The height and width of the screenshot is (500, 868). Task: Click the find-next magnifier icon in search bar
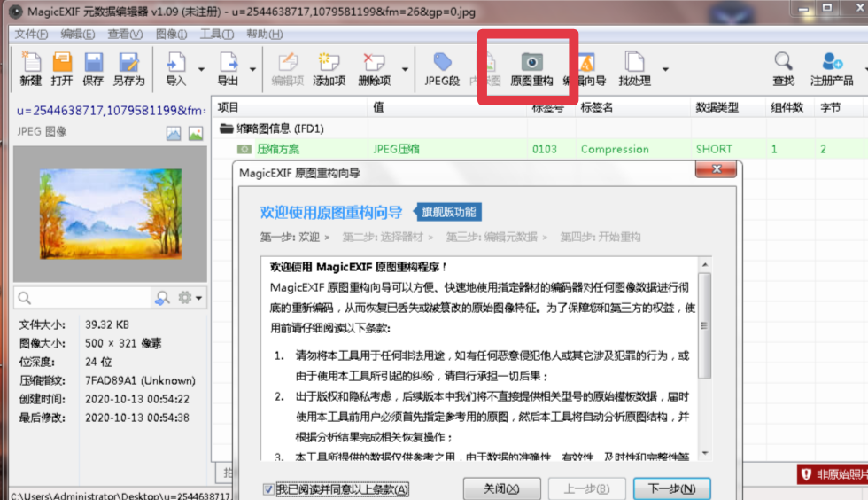pos(162,298)
